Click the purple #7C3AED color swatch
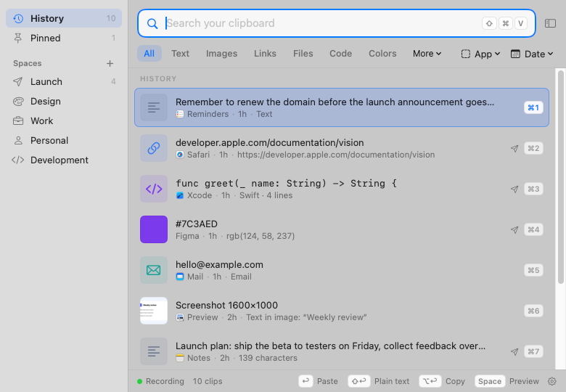 point(154,229)
